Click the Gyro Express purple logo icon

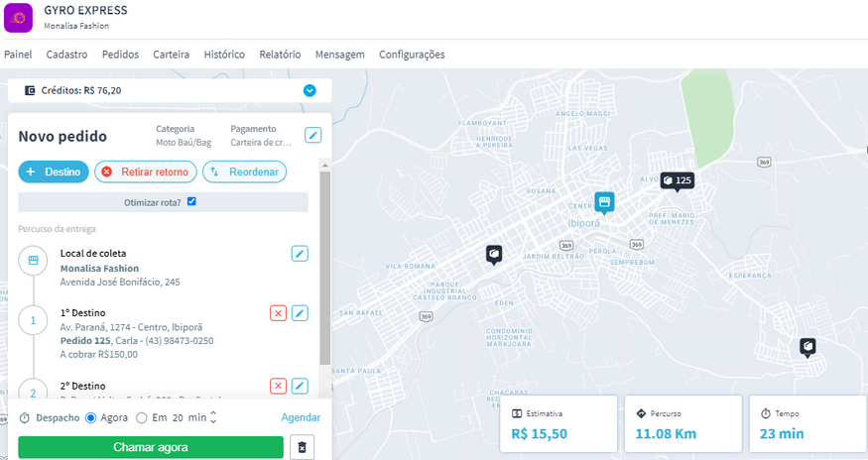coord(20,18)
